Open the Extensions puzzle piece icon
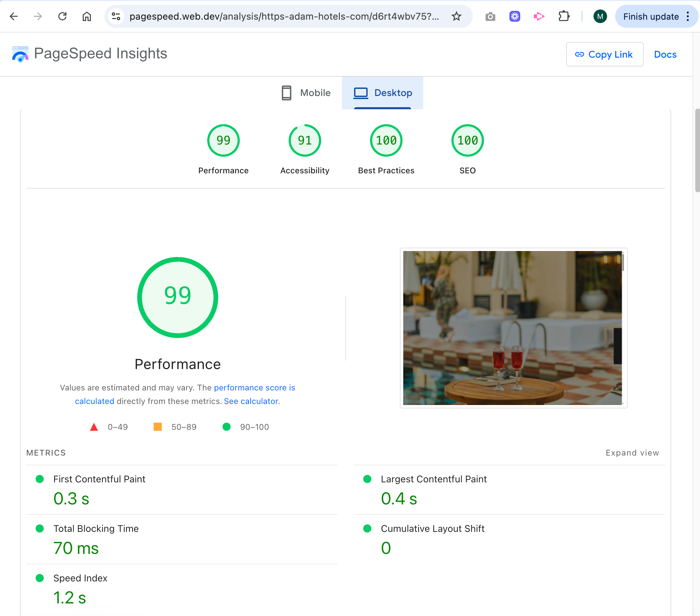Viewport: 700px width, 616px height. [x=564, y=16]
